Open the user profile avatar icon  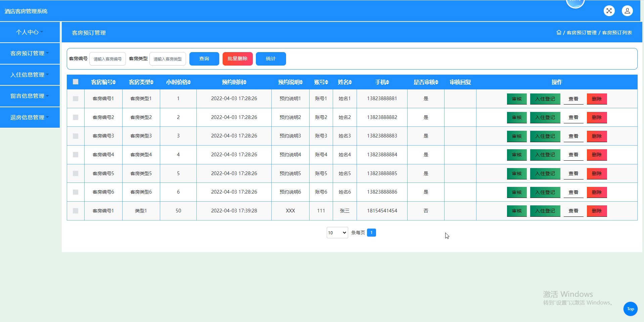[627, 11]
